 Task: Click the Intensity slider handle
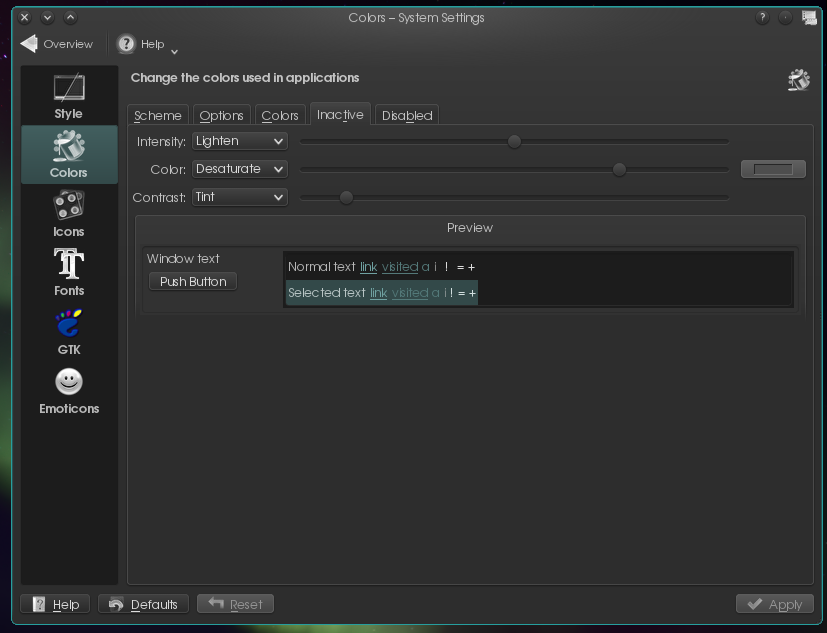click(x=514, y=141)
